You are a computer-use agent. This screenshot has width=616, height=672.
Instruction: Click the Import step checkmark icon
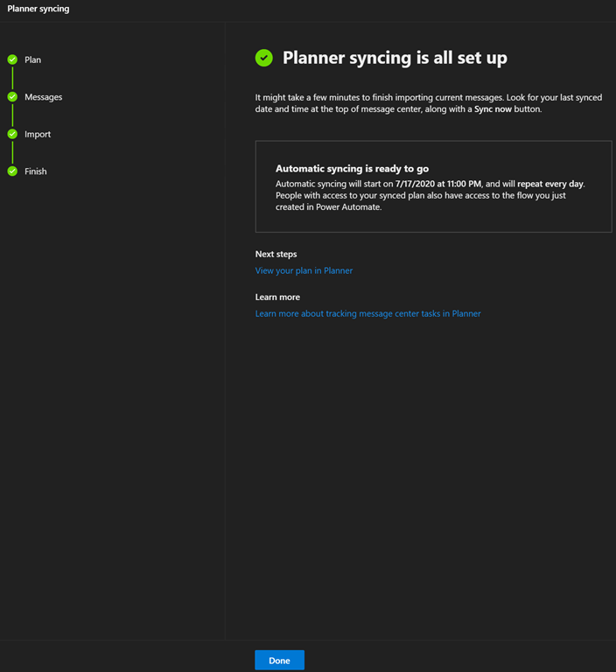coord(12,134)
